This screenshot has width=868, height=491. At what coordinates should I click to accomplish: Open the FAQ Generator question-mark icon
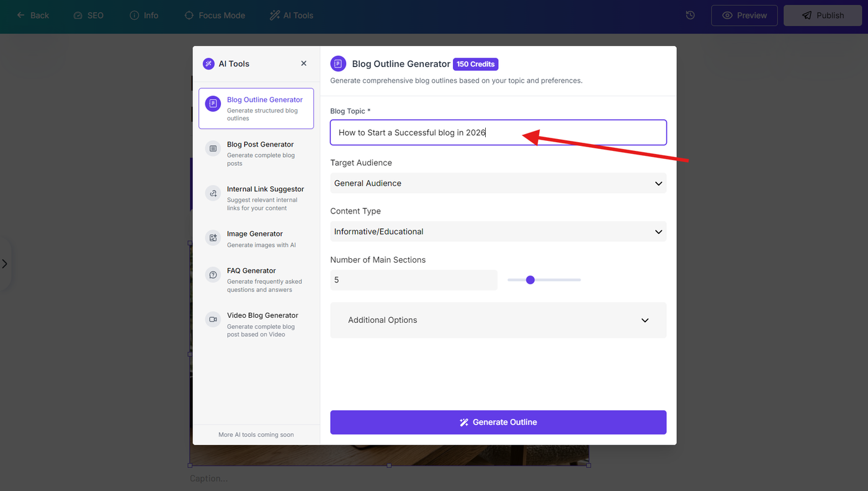click(213, 274)
